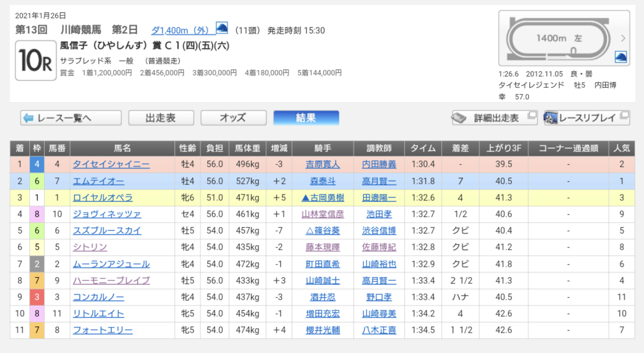This screenshot has height=353, width=644.
Task: Click the 人気 column header
Action: pos(622,148)
